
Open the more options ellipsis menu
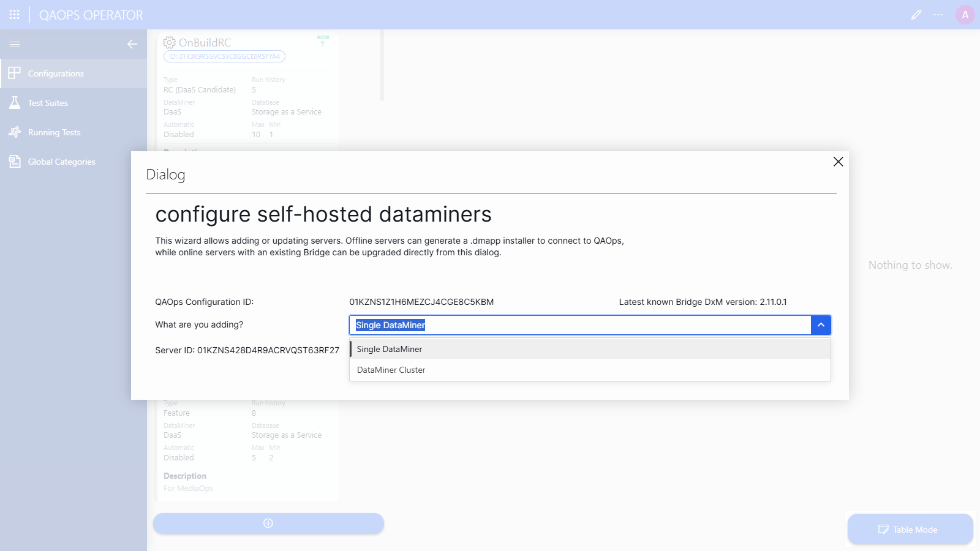tap(938, 15)
